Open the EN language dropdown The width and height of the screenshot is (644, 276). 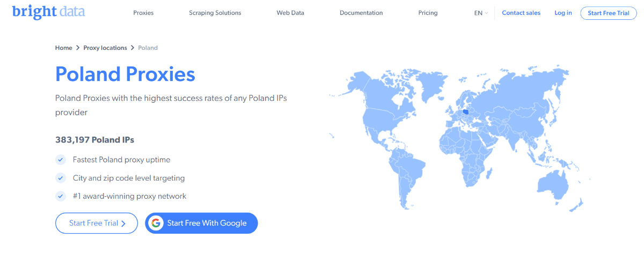(481, 13)
